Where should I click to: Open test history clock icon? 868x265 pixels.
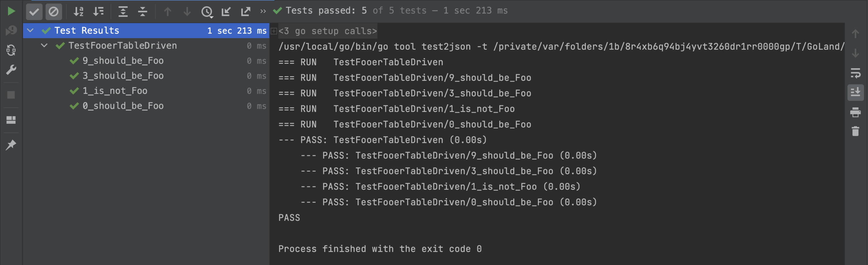click(x=207, y=12)
